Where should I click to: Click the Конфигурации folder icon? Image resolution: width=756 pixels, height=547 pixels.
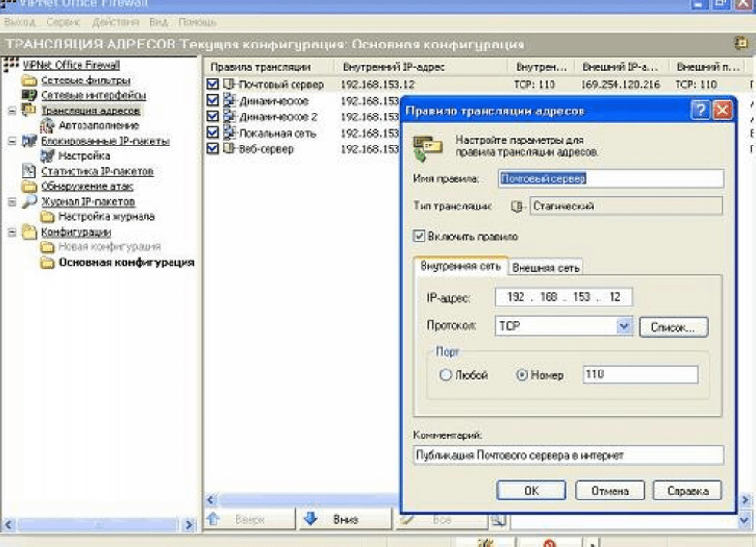click(29, 232)
